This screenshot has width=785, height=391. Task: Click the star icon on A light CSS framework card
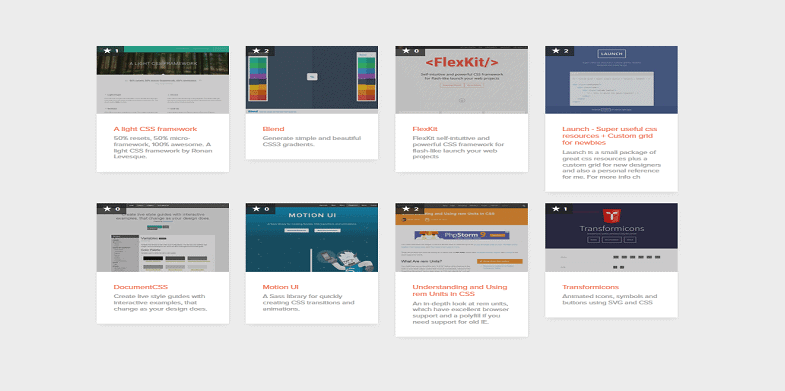[x=107, y=51]
